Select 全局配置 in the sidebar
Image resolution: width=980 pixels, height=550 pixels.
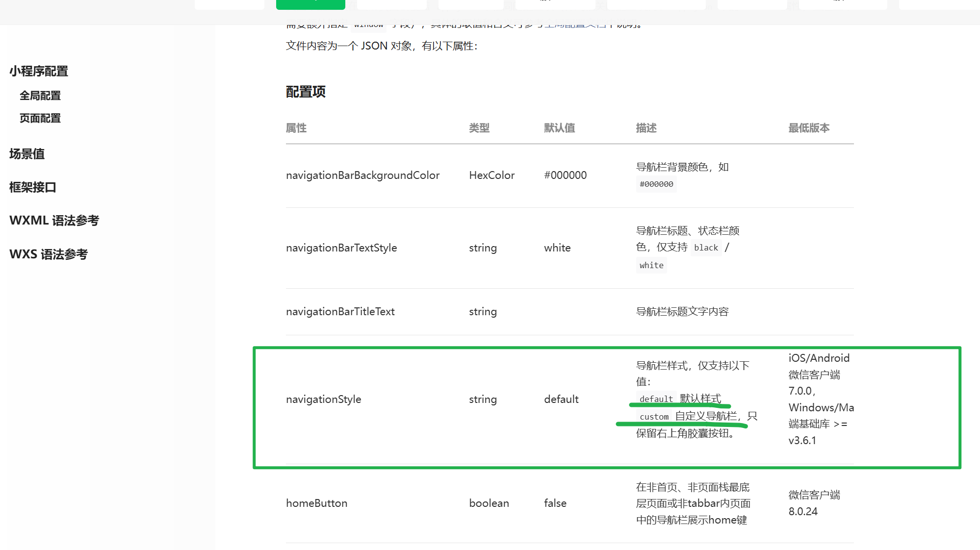40,96
